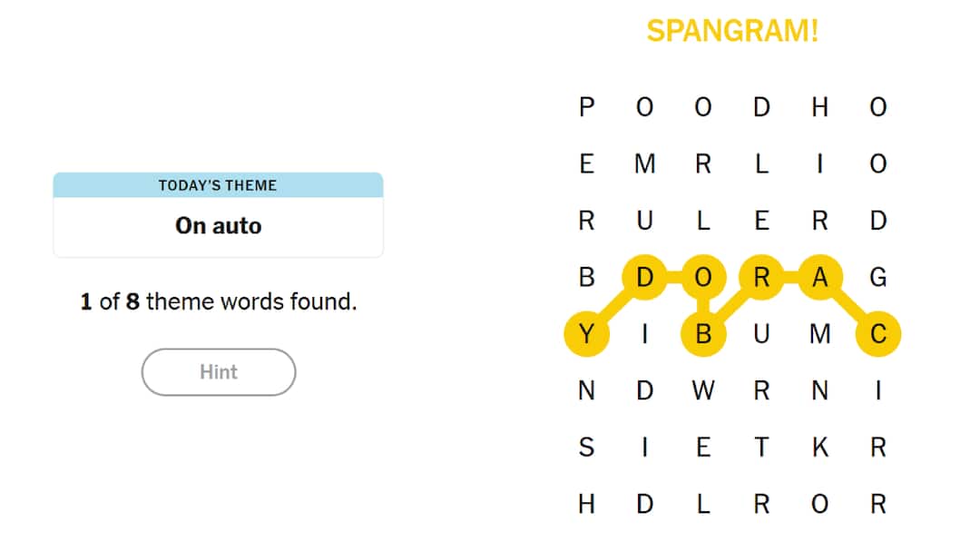Select the letter K in the seventh row
The image size is (980, 552).
pos(820,448)
